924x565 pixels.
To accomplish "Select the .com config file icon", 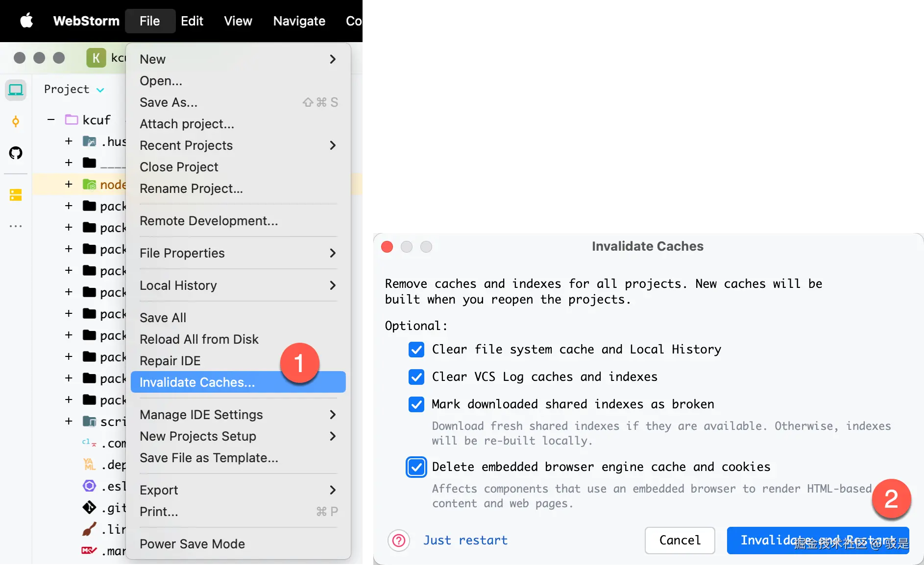I will [89, 443].
